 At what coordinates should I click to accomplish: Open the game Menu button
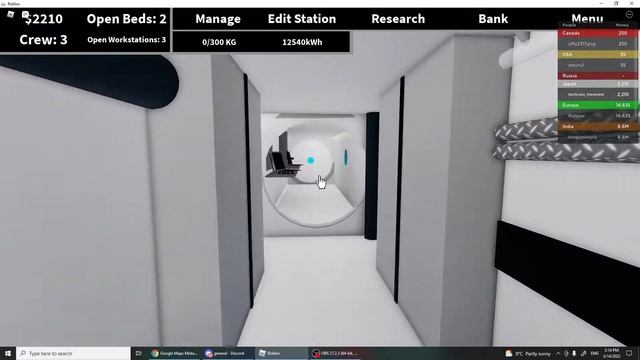(587, 18)
